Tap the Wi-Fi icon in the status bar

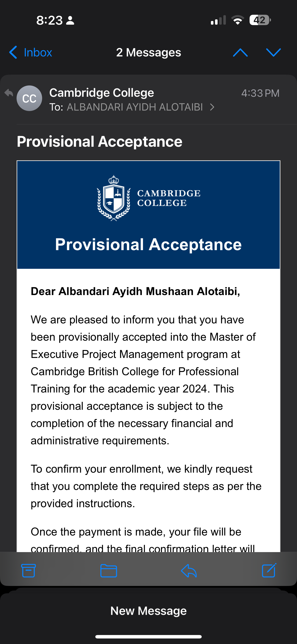[237, 20]
